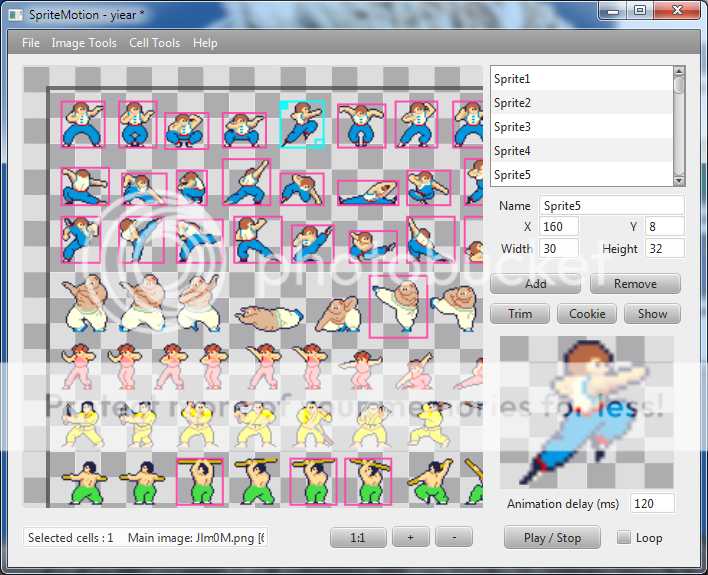Click the large sprite preview image

[587, 412]
